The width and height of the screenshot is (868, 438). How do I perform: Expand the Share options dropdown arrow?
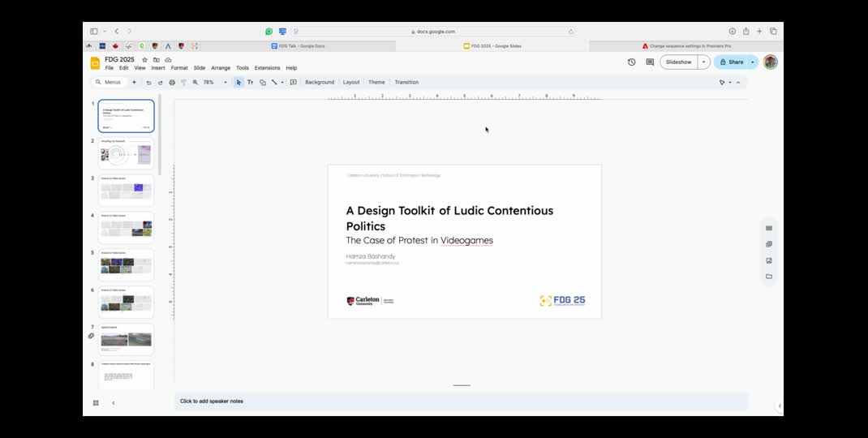[x=752, y=62]
